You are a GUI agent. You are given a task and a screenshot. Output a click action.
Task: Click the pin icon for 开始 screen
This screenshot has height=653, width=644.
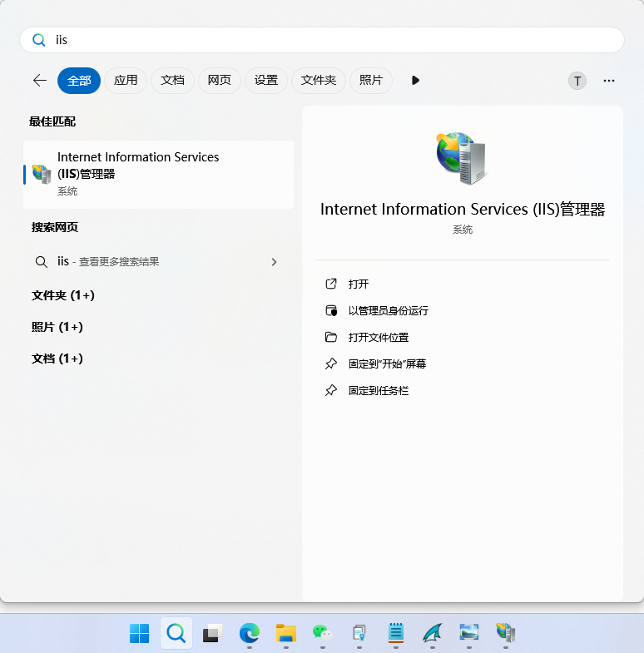(x=331, y=364)
